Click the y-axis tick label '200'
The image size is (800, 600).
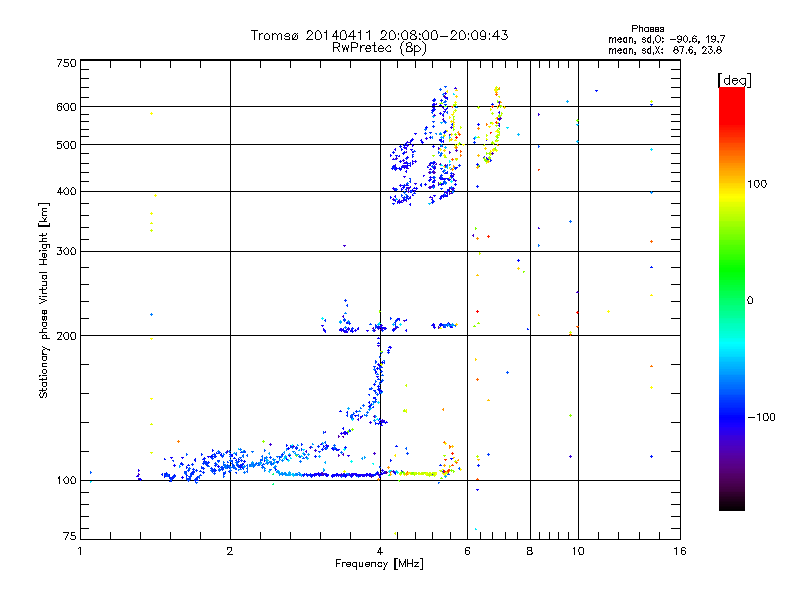point(66,336)
